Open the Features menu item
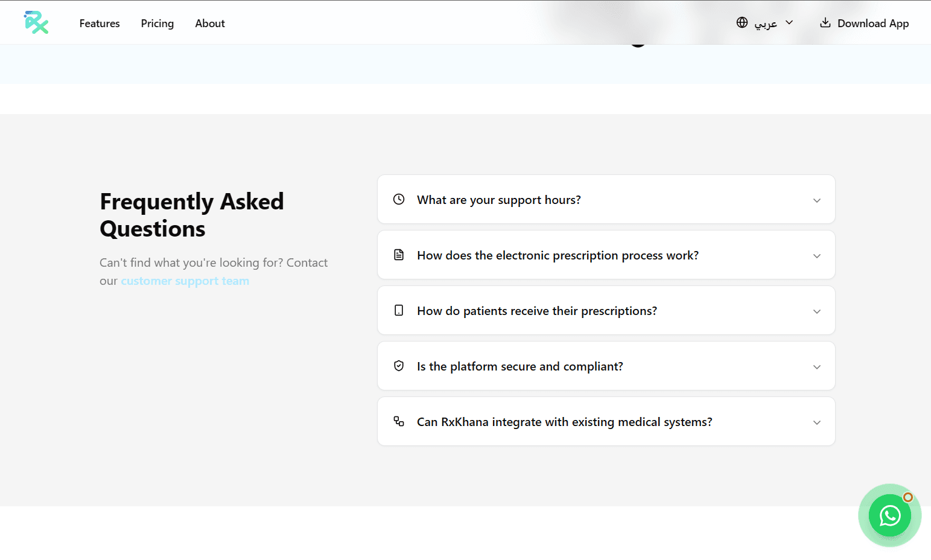Screen dimensions: 931x560 point(100,24)
